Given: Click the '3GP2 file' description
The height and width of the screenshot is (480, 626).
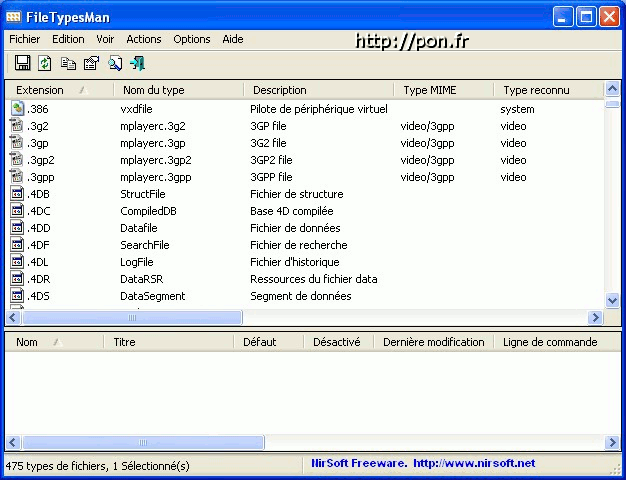Looking at the screenshot, I should pyautogui.click(x=271, y=160).
